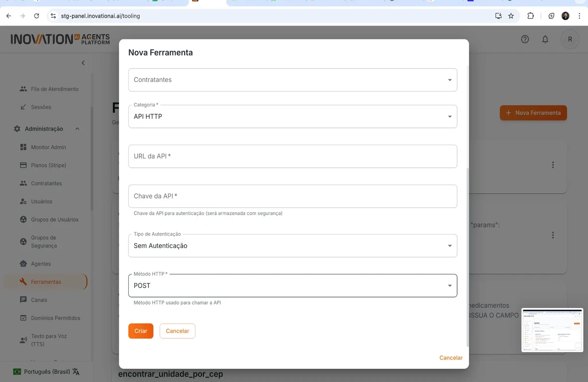Collapse the Administração section
Screen dimensions: 588x382
pyautogui.click(x=77, y=128)
